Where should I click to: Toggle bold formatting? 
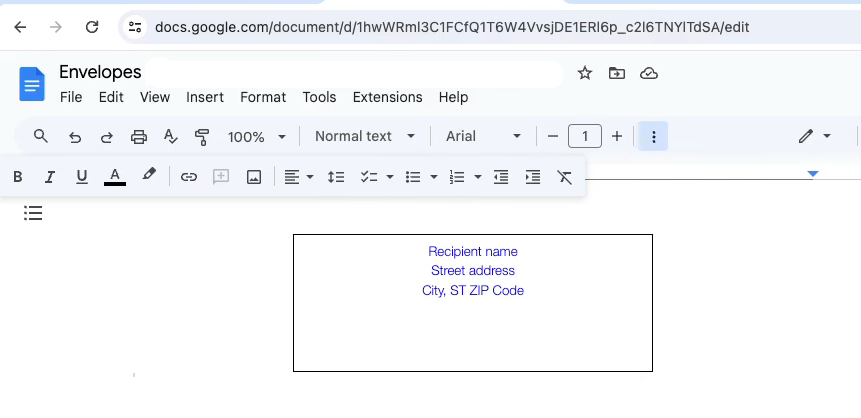[x=17, y=177]
